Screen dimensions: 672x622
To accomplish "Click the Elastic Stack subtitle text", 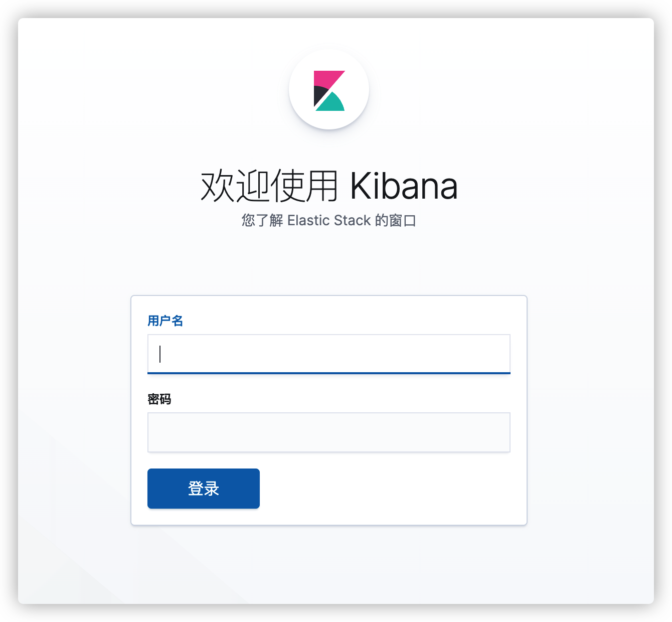I will click(329, 220).
